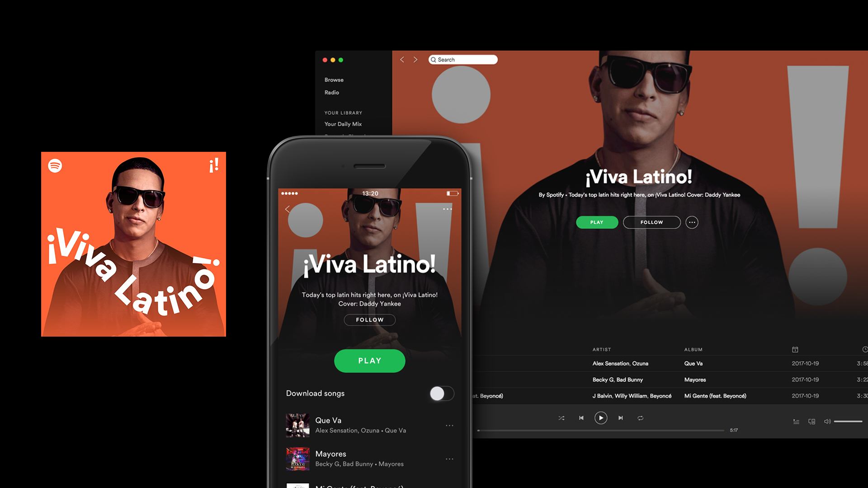Select Browse from sidebar menu
This screenshot has width=868, height=488.
(334, 79)
